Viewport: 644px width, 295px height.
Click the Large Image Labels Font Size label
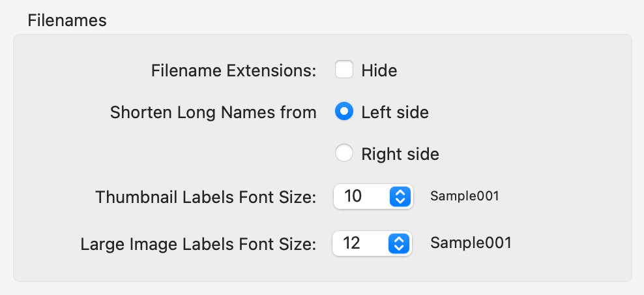point(198,244)
